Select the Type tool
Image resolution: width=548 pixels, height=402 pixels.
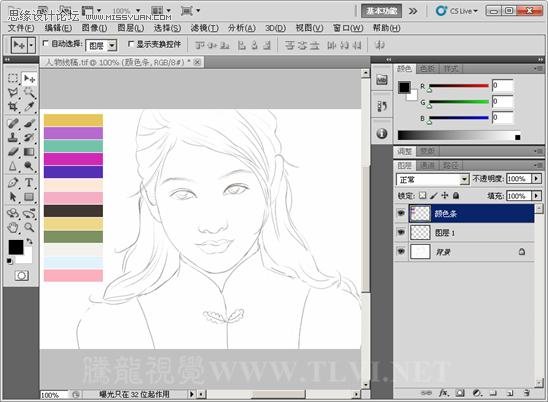tap(29, 182)
